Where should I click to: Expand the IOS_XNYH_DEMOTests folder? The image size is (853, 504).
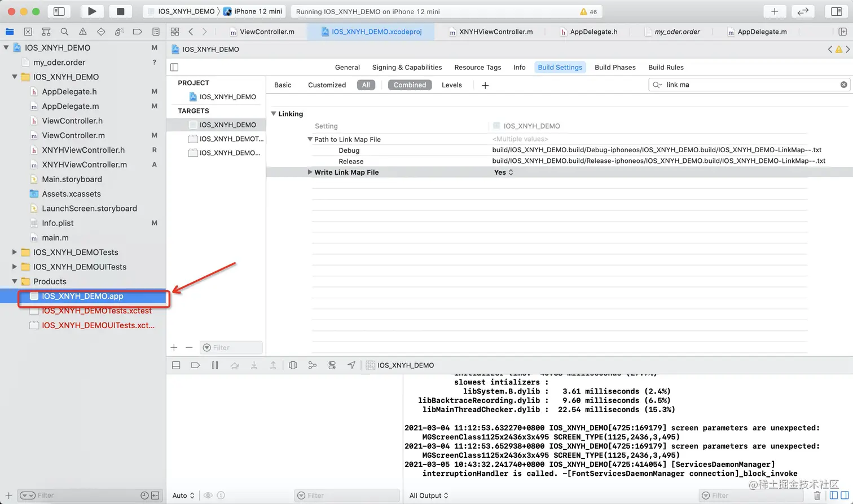pyautogui.click(x=15, y=252)
